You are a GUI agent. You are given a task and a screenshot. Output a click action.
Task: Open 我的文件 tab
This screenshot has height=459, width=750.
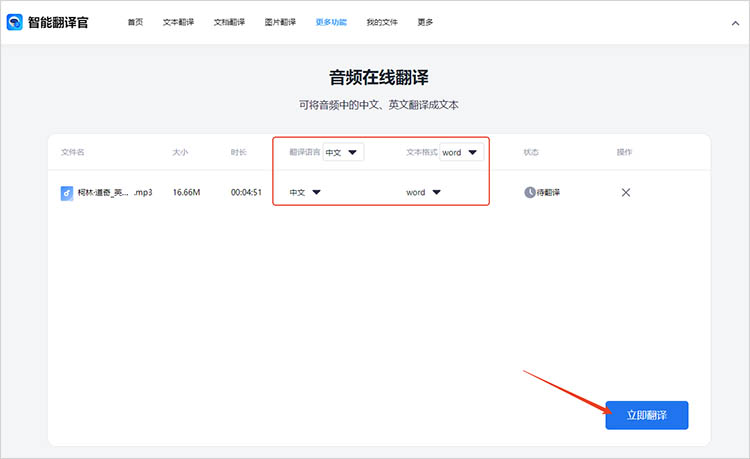point(382,22)
